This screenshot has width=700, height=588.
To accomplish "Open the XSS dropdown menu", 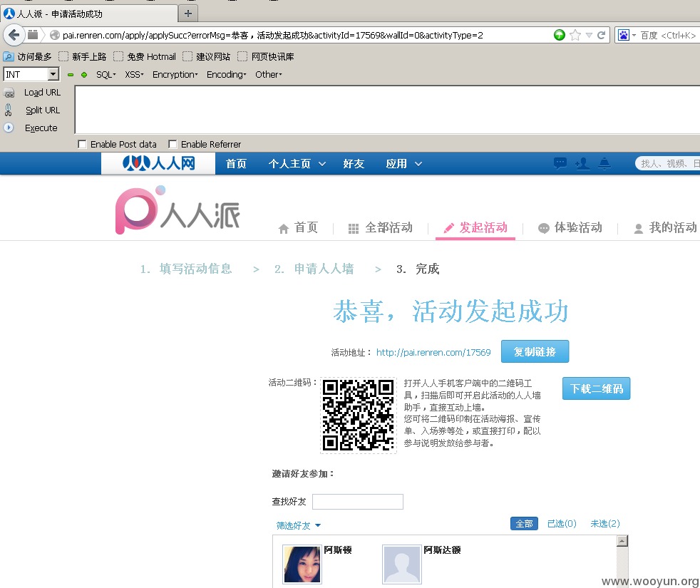I will [134, 75].
